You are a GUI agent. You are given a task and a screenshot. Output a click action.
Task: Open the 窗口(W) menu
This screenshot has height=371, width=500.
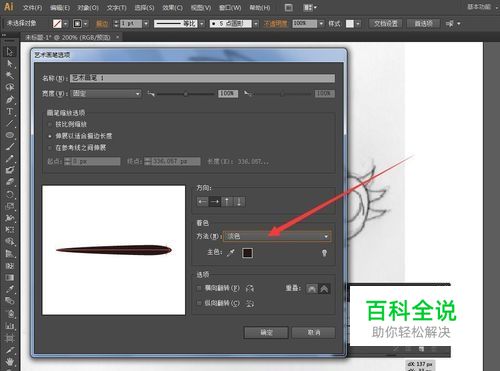230,7
